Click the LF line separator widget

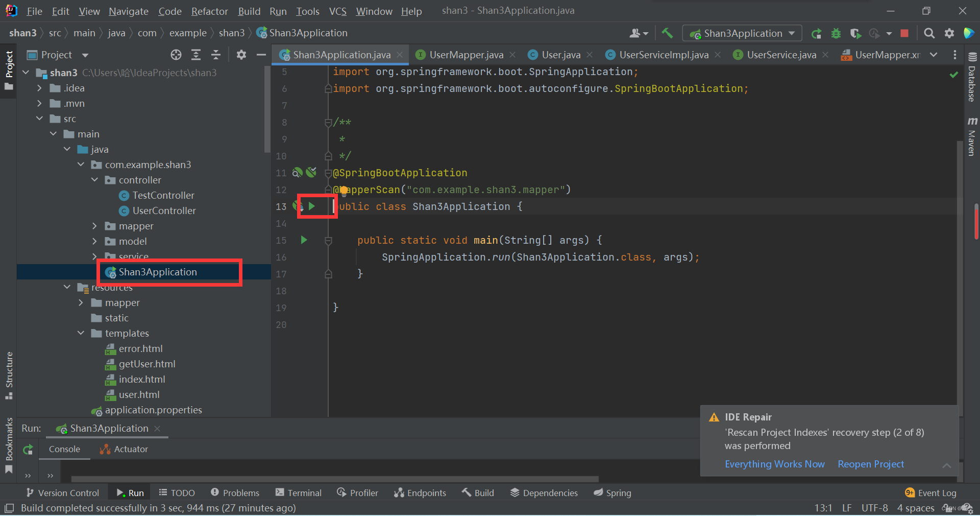pos(847,508)
